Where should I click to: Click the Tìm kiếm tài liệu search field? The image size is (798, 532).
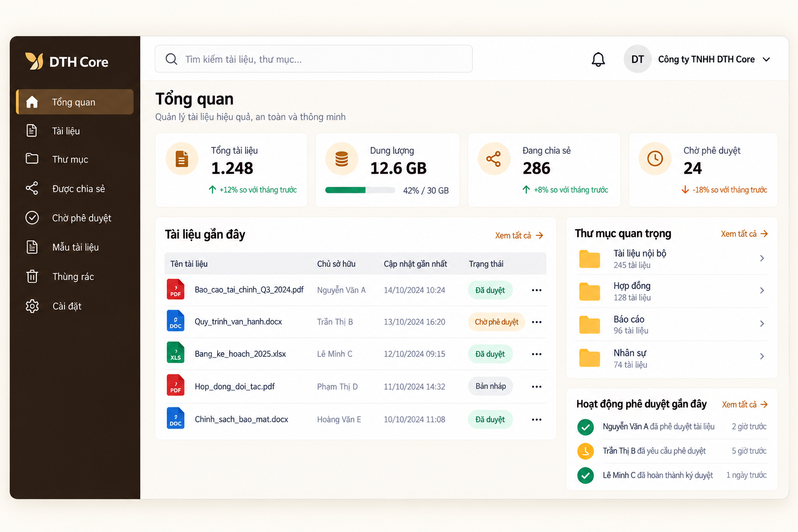point(314,59)
